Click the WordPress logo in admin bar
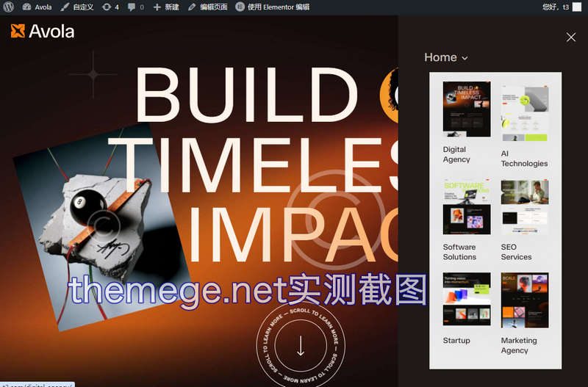 [x=8, y=7]
